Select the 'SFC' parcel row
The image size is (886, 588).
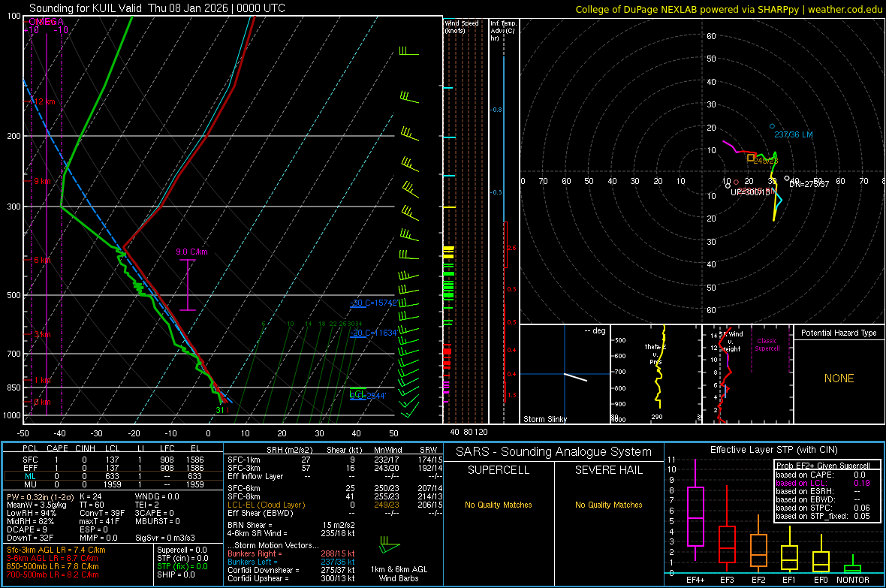click(113, 460)
